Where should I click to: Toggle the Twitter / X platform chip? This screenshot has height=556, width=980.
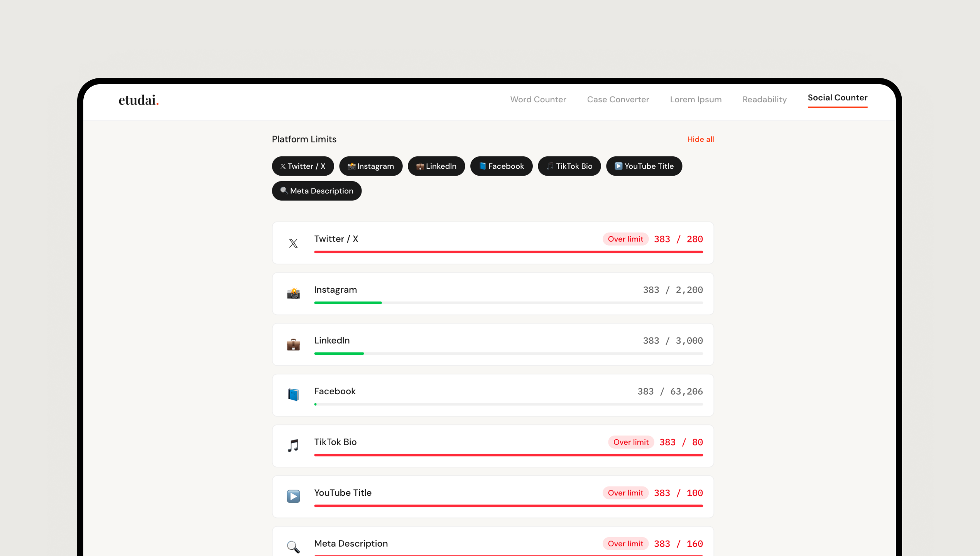[303, 166]
